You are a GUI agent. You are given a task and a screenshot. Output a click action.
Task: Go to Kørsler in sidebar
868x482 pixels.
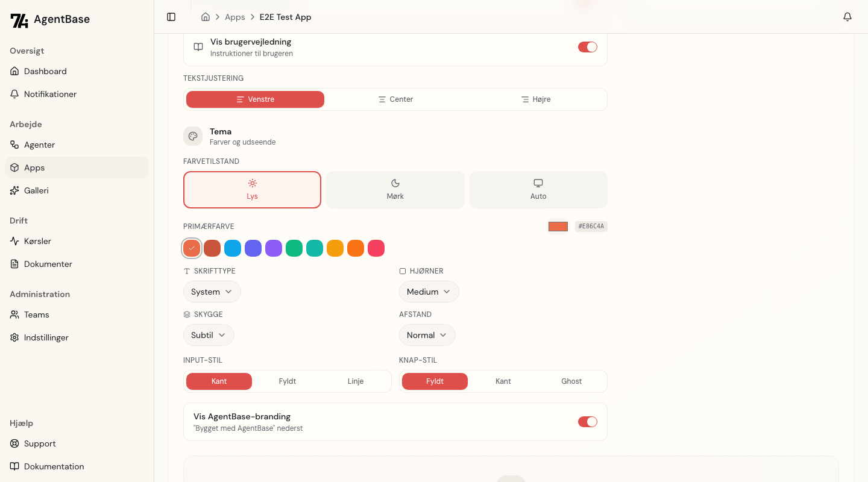(x=37, y=241)
